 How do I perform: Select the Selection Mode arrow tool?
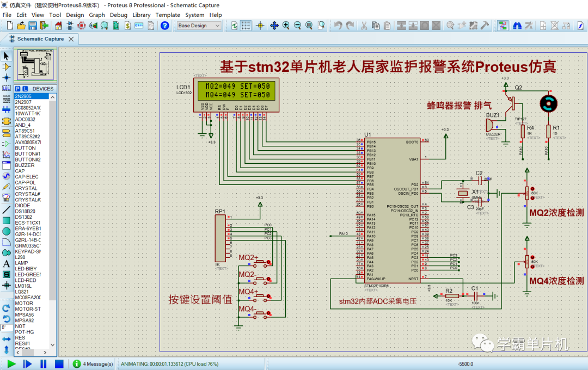coord(7,56)
